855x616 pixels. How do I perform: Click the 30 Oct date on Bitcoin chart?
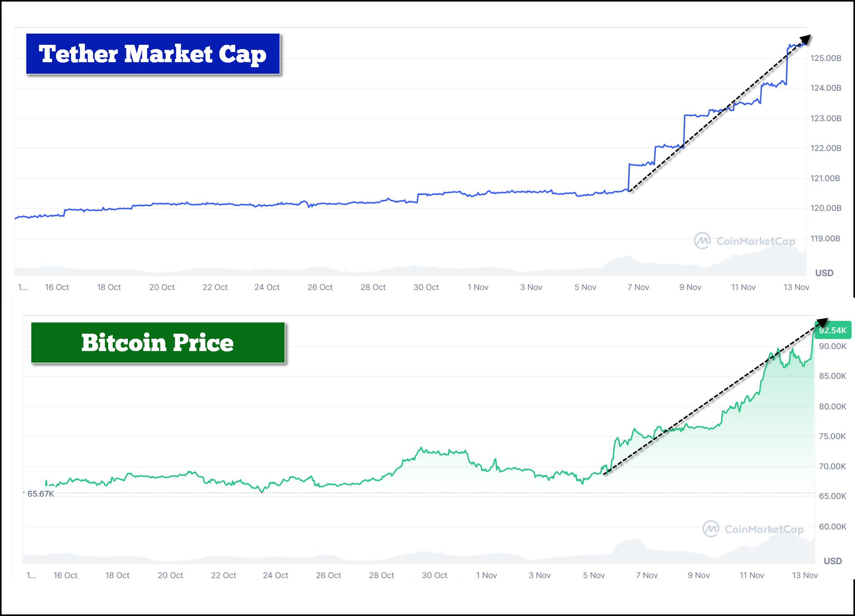pyautogui.click(x=434, y=575)
